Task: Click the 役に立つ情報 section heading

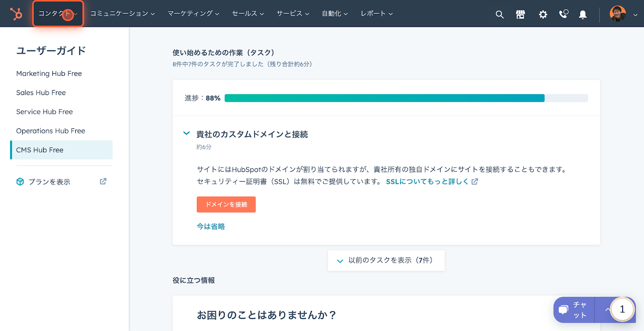Action: [x=194, y=280]
